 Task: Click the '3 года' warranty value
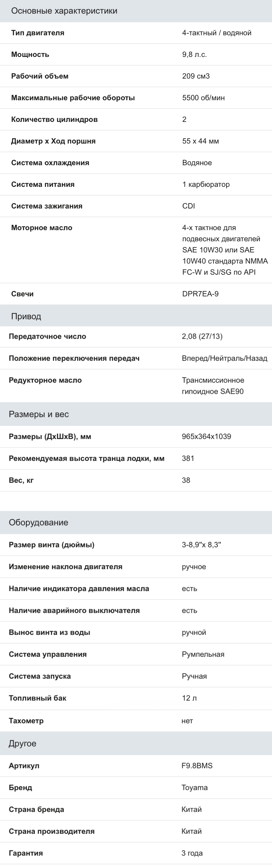pos(192,853)
